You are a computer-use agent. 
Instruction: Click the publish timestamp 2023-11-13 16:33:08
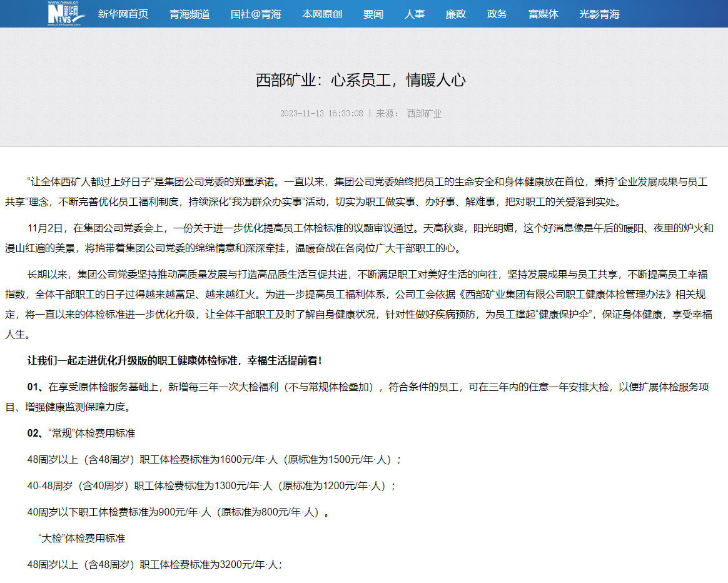click(x=321, y=113)
